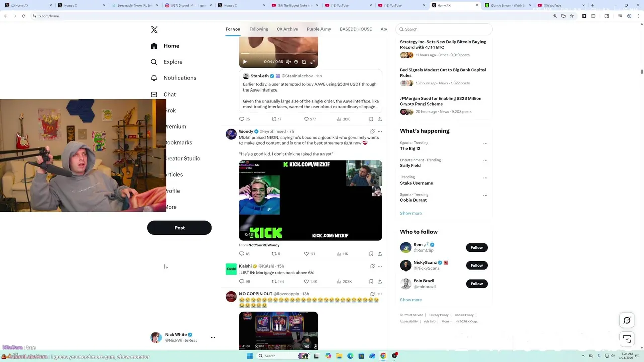Reply to Woody post with 18 replies
The image size is (644, 362).
point(245,254)
